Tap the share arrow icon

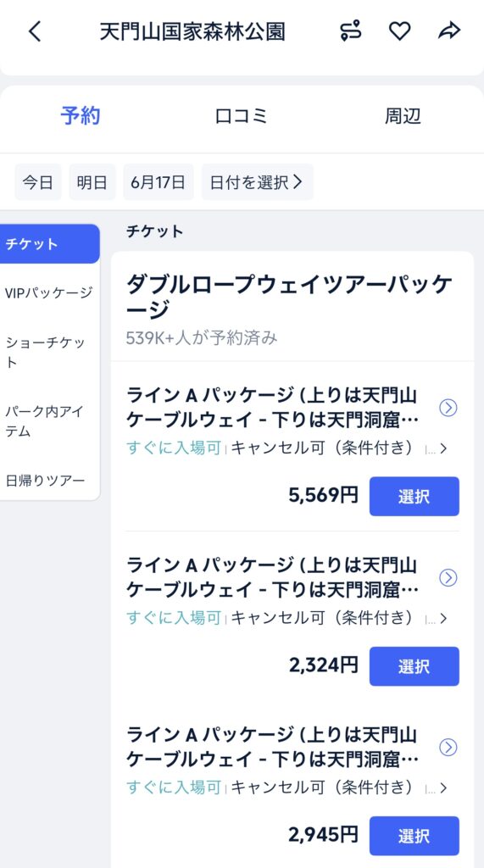pyautogui.click(x=449, y=31)
